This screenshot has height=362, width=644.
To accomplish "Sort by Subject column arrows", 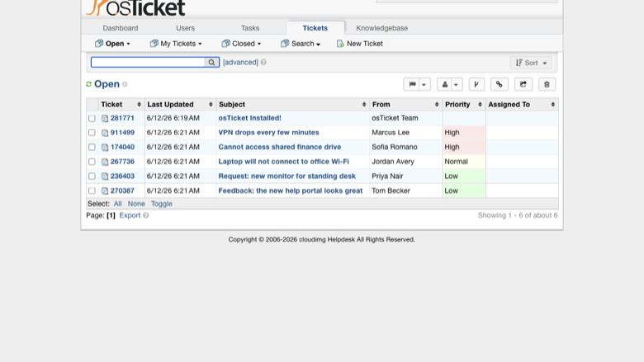I will 364,105.
